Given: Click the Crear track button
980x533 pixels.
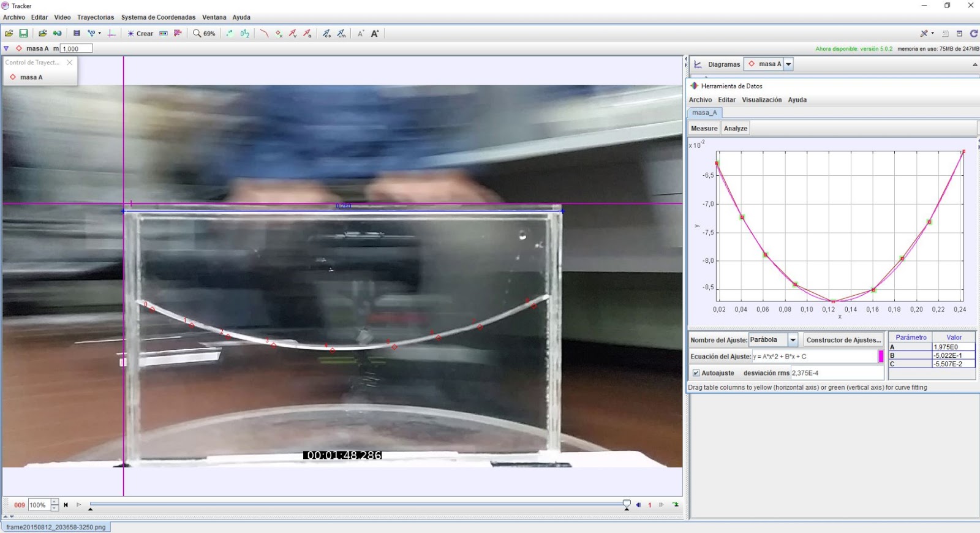Looking at the screenshot, I should point(140,34).
